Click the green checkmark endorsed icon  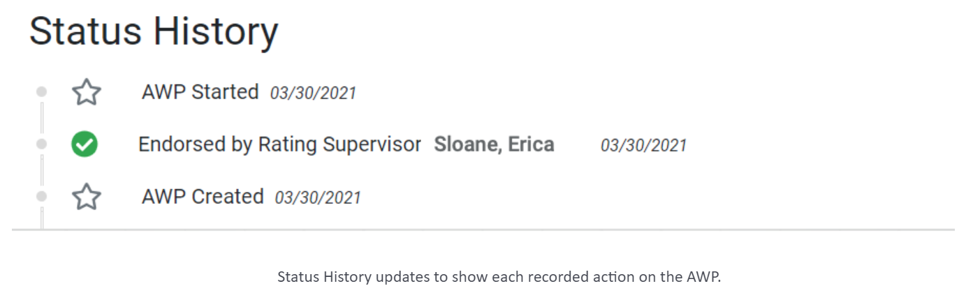click(x=85, y=144)
